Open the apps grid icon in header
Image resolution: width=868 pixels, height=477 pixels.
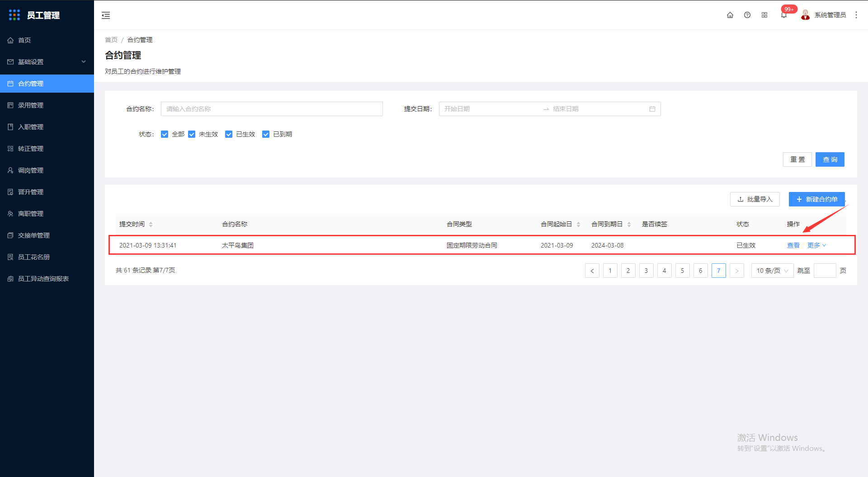pyautogui.click(x=764, y=15)
